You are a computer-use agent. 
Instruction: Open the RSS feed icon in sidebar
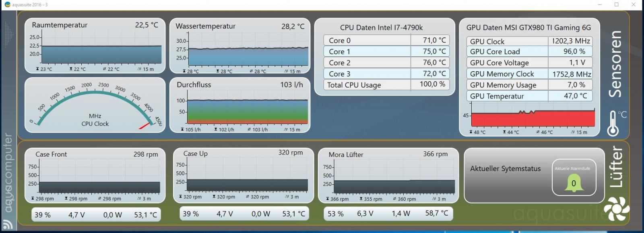[8, 224]
